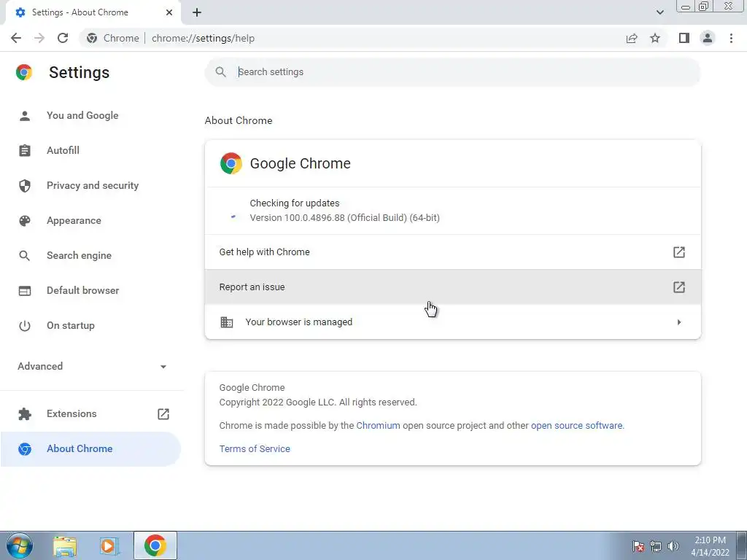Image resolution: width=747 pixels, height=560 pixels.
Task: Open the share this page icon
Action: coord(632,38)
